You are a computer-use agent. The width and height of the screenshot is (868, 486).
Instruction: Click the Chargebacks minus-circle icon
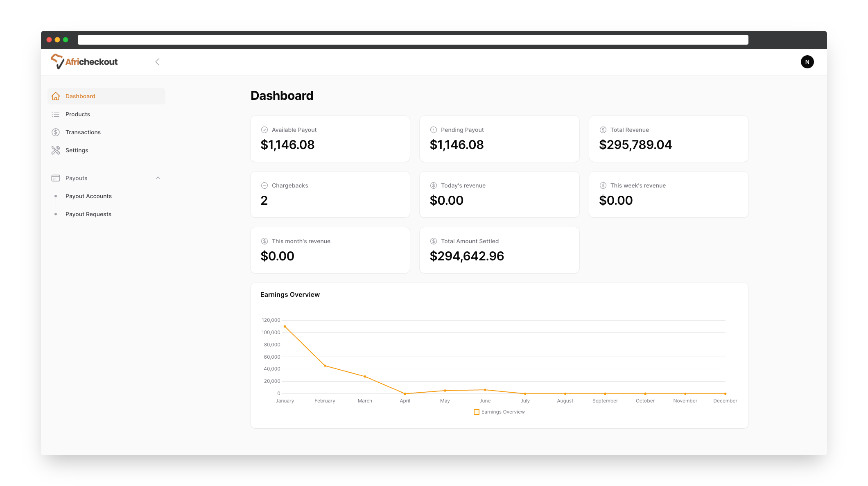264,185
